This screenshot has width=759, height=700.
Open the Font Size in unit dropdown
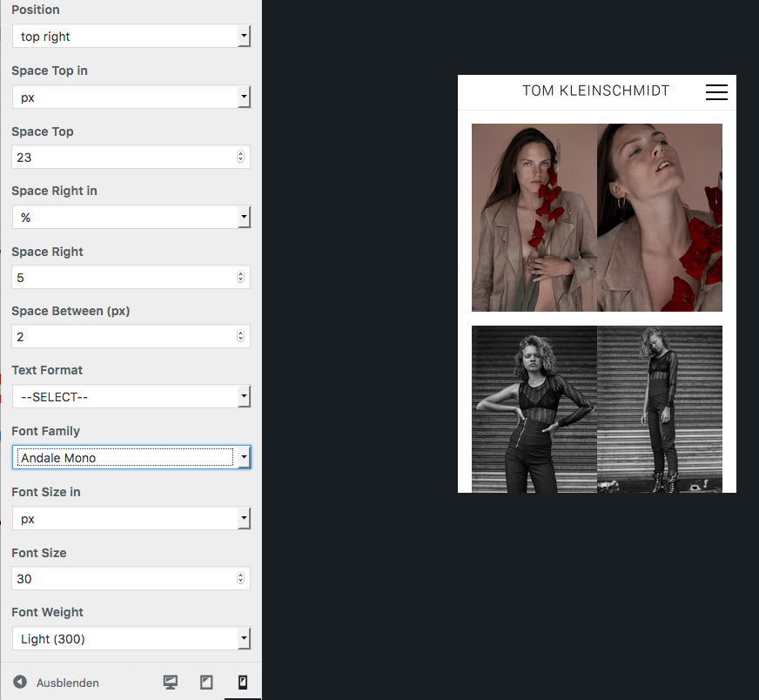131,519
